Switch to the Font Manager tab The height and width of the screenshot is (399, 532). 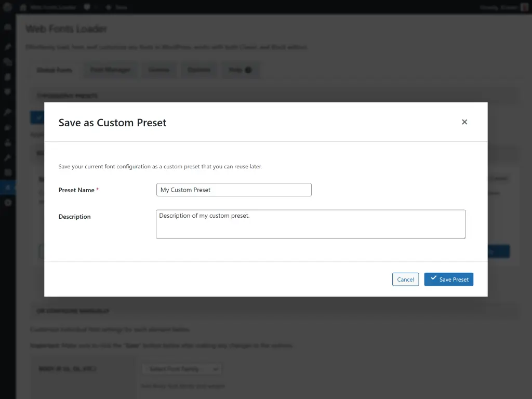110,70
